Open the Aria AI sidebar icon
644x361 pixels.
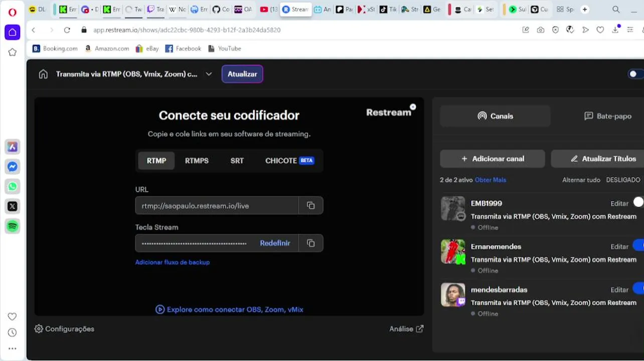pyautogui.click(x=13, y=147)
